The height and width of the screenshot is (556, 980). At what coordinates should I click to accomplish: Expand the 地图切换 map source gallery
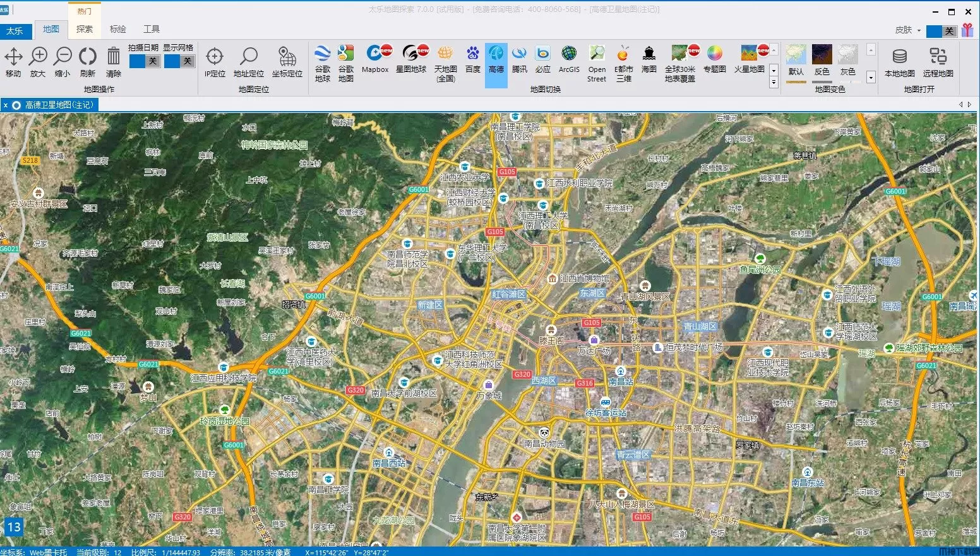(774, 83)
